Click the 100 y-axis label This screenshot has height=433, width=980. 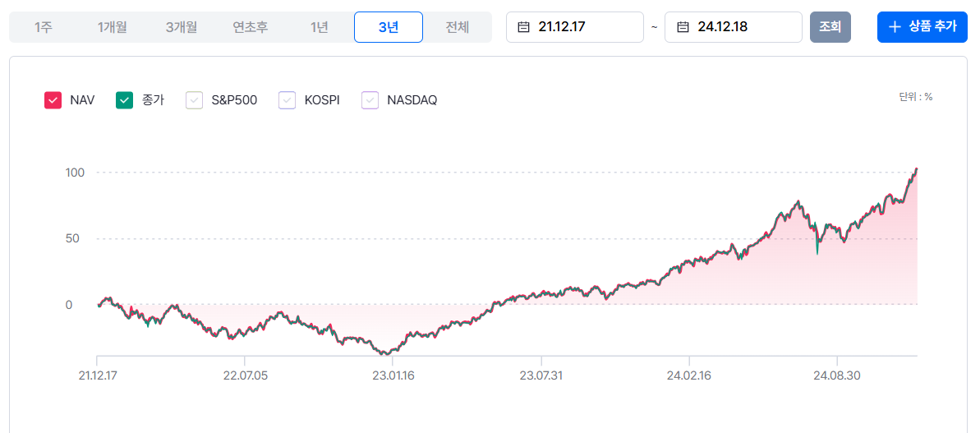(75, 172)
